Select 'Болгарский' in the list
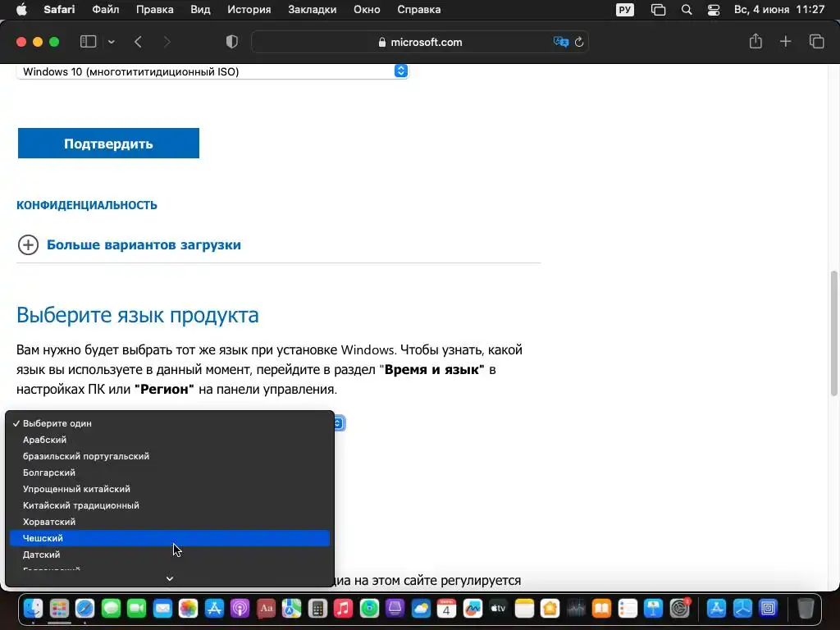Screen dimensions: 840x630 (170, 472)
